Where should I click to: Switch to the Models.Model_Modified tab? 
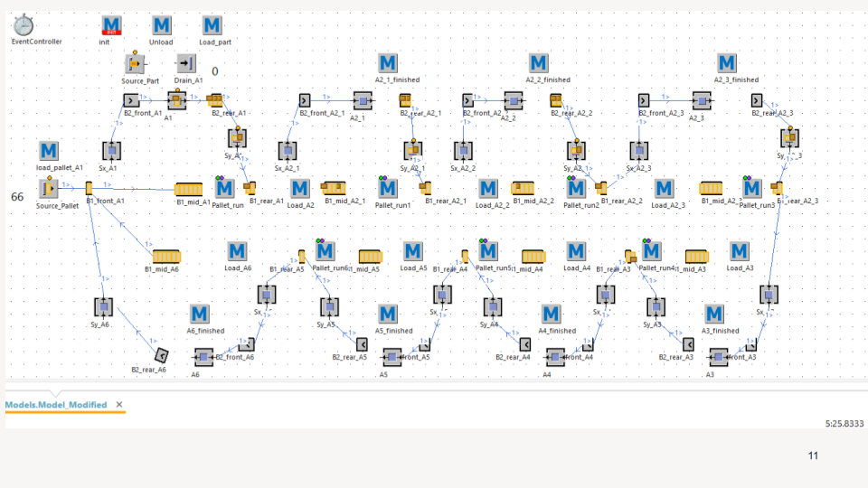[x=56, y=405]
